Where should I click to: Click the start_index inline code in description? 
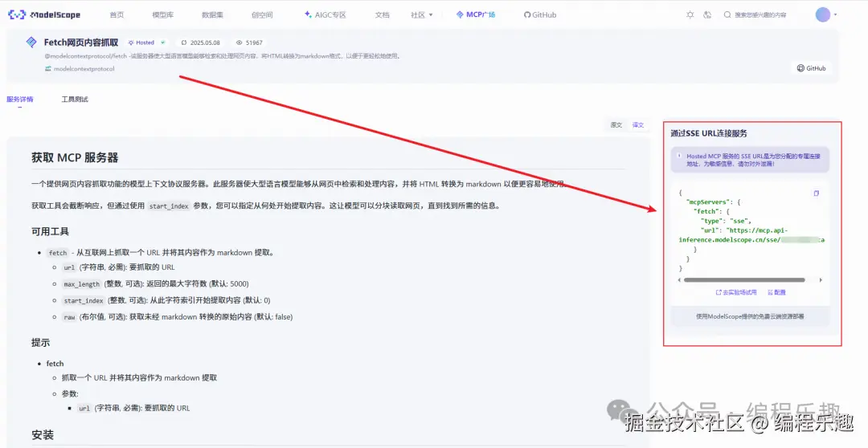pos(169,206)
